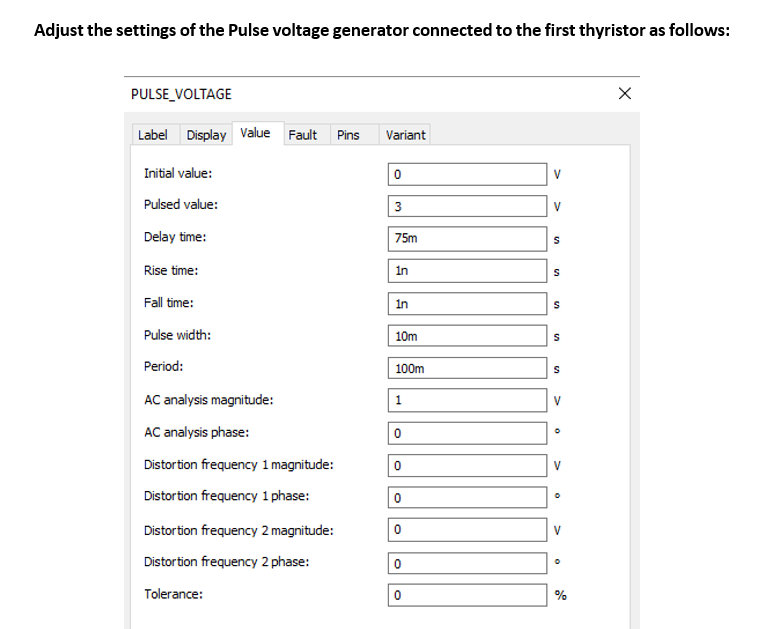Open the Pins tab

coord(348,135)
